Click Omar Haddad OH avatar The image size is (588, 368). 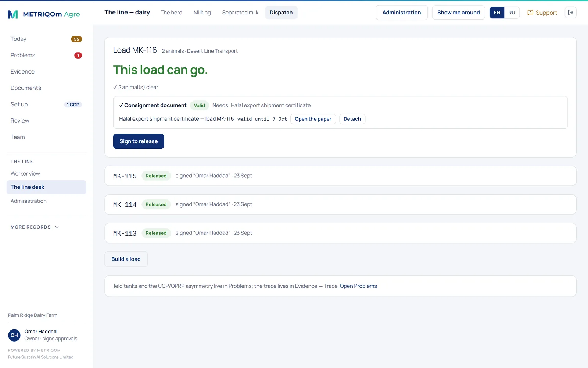[x=14, y=335]
